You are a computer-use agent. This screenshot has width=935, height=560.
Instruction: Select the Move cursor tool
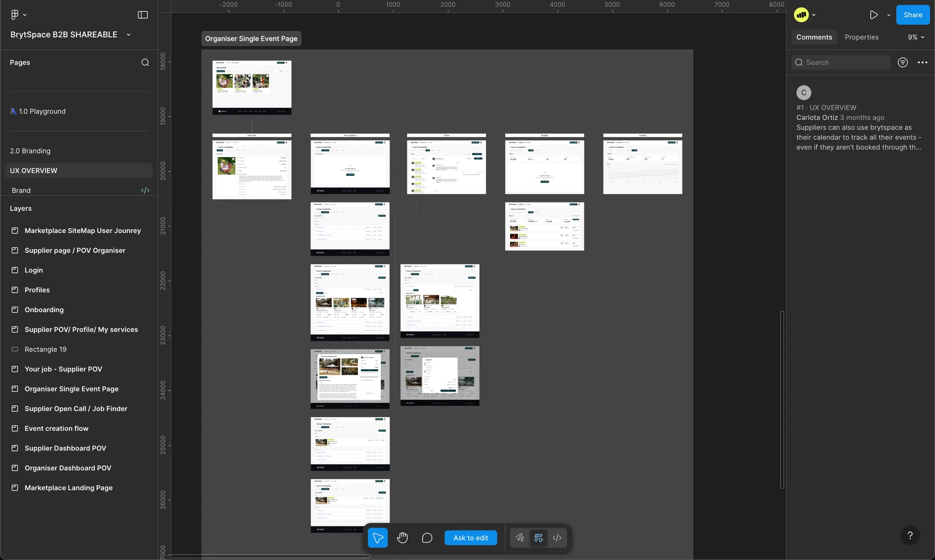378,538
